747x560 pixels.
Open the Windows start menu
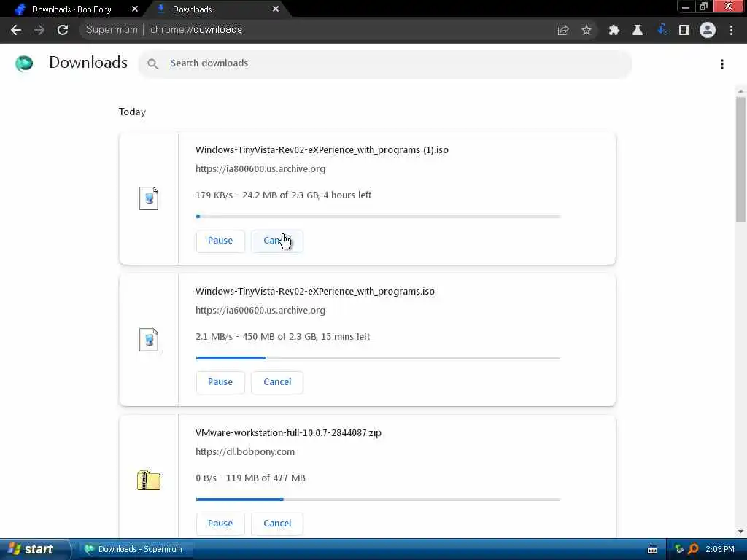tap(35, 550)
